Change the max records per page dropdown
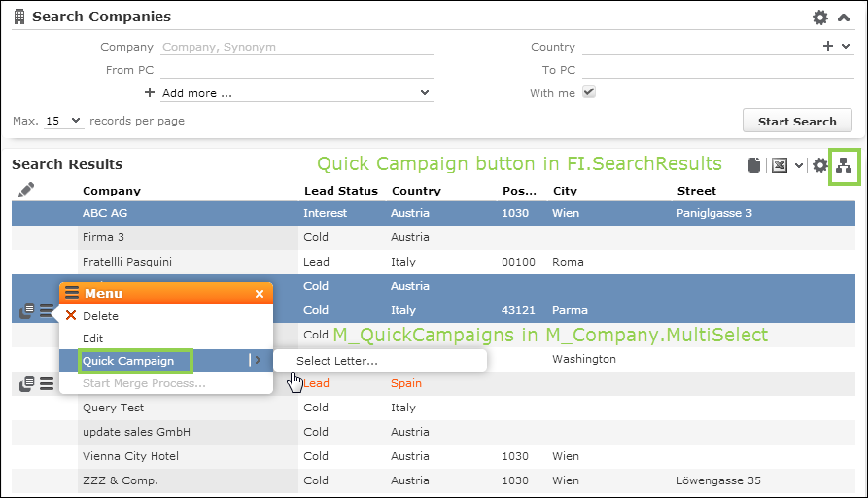Screen dimensions: 868x498 [x=64, y=122]
